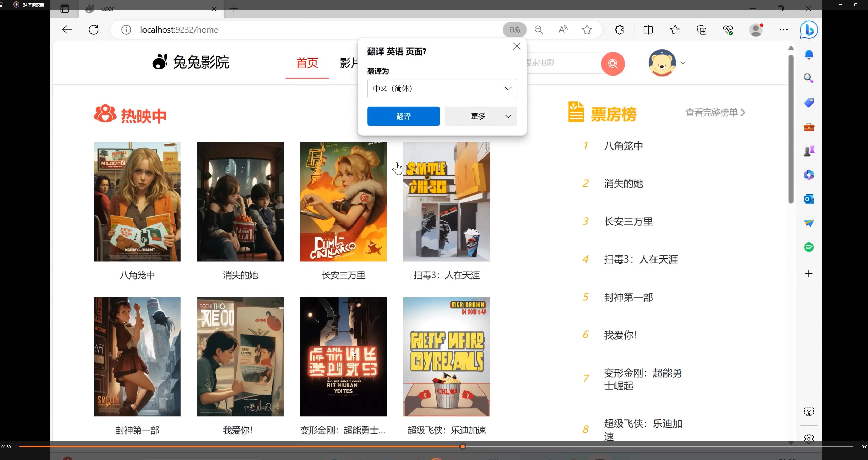Open 变形金刚：超能勇士崛起 in box office list
This screenshot has height=460, width=868.
click(x=642, y=379)
